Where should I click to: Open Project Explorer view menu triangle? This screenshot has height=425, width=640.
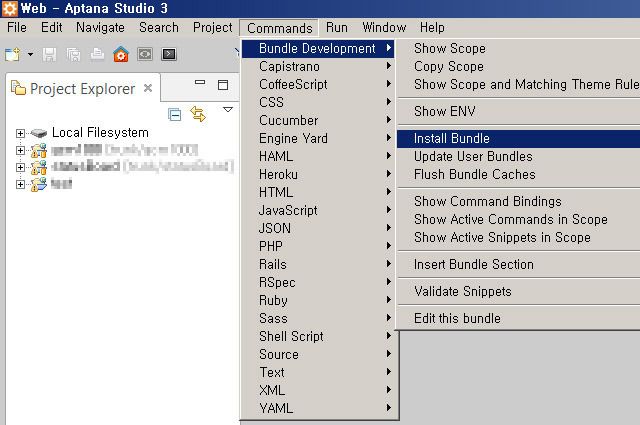pos(228,110)
